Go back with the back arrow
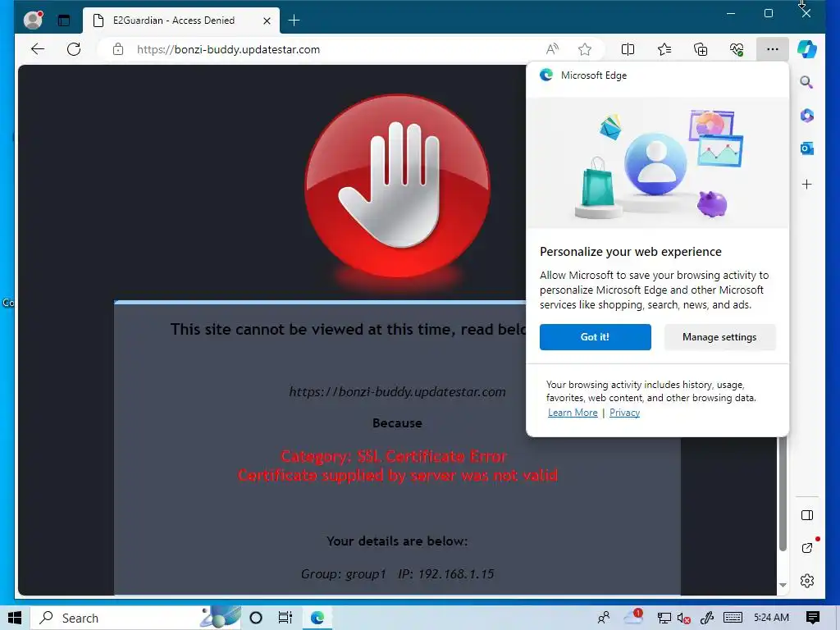The width and height of the screenshot is (840, 630). click(x=38, y=49)
